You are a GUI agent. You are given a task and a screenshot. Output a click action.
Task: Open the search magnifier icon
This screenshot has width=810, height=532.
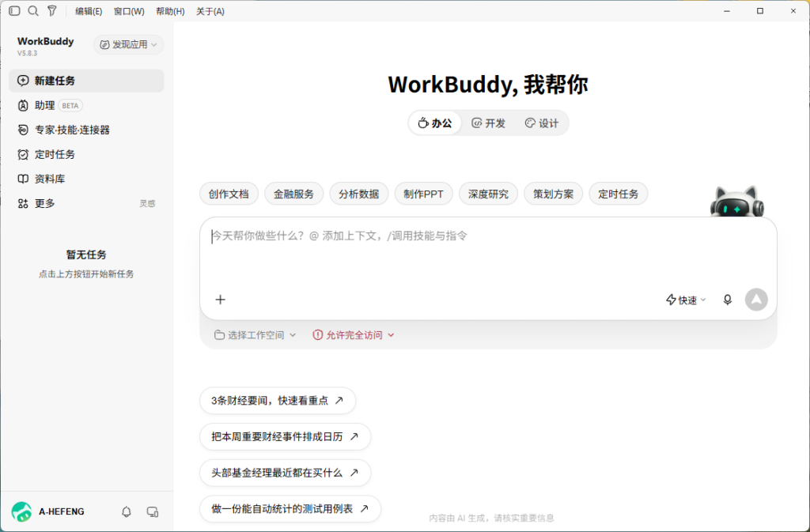pos(33,11)
